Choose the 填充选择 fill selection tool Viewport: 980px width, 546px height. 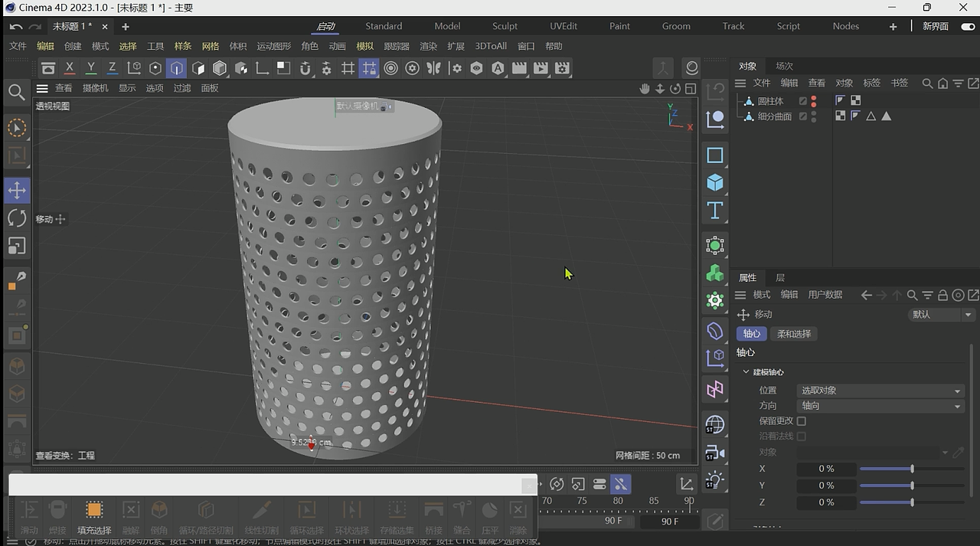pos(94,516)
